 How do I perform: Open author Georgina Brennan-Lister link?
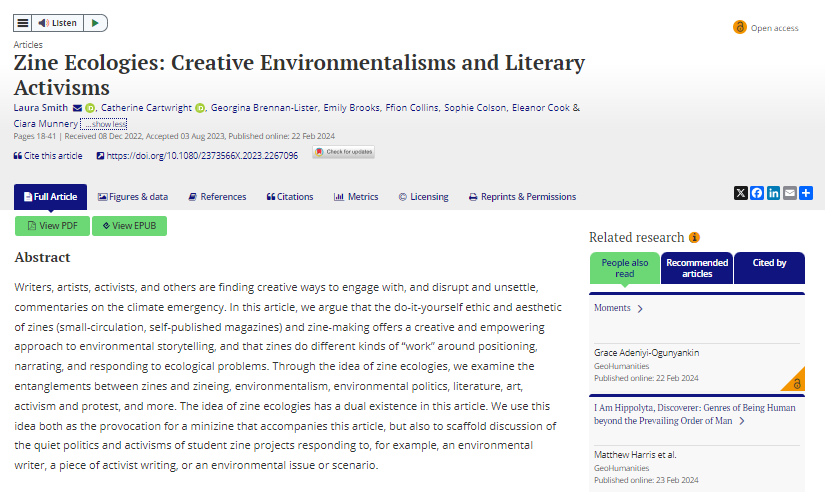coord(264,107)
